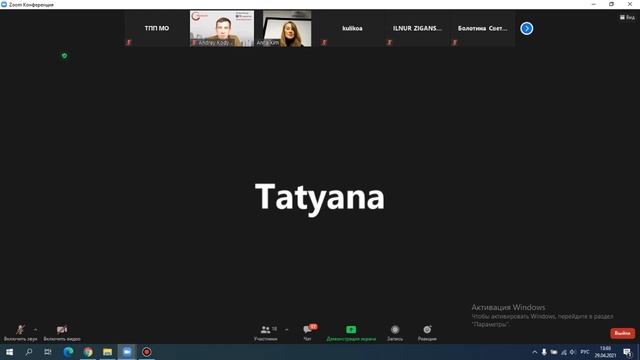The image size is (640, 360).
Task: Show next participants with blue arrow
Action: (x=527, y=29)
